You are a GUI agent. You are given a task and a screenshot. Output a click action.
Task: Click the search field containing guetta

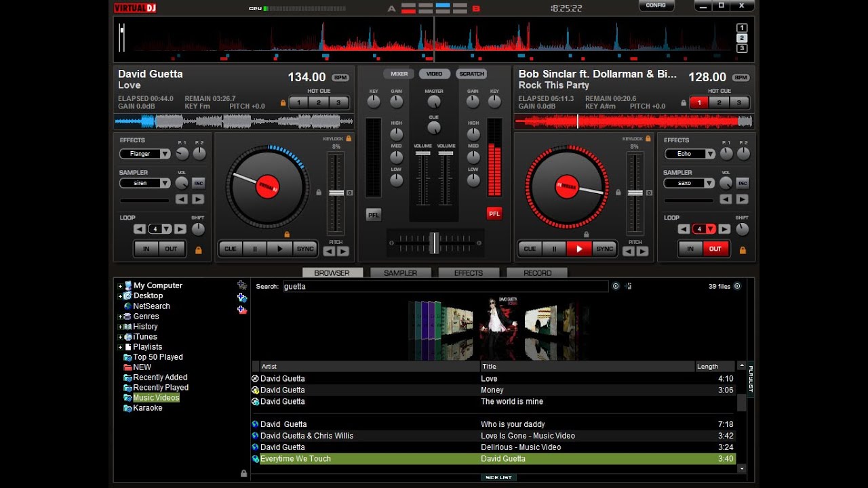pyautogui.click(x=445, y=286)
